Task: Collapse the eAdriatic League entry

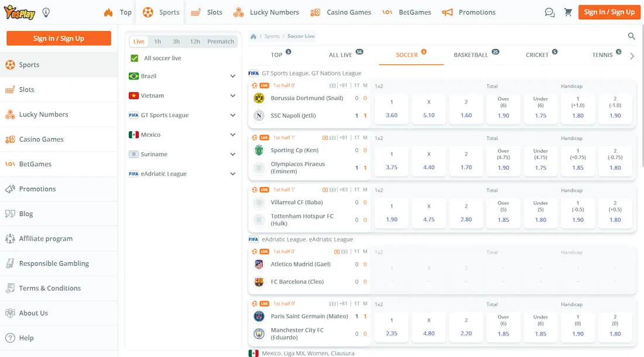Action: pyautogui.click(x=233, y=173)
